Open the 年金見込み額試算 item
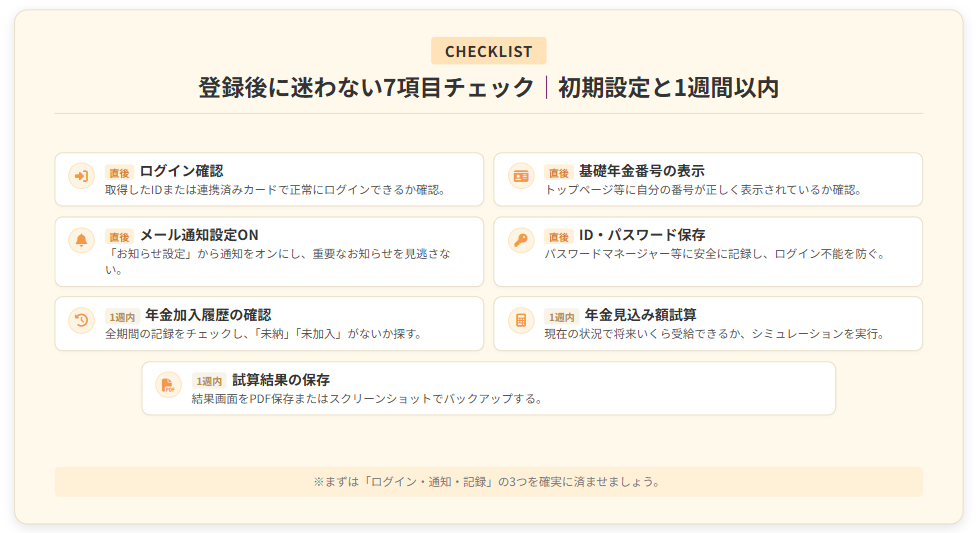This screenshot has width=980, height=533. pos(641,315)
